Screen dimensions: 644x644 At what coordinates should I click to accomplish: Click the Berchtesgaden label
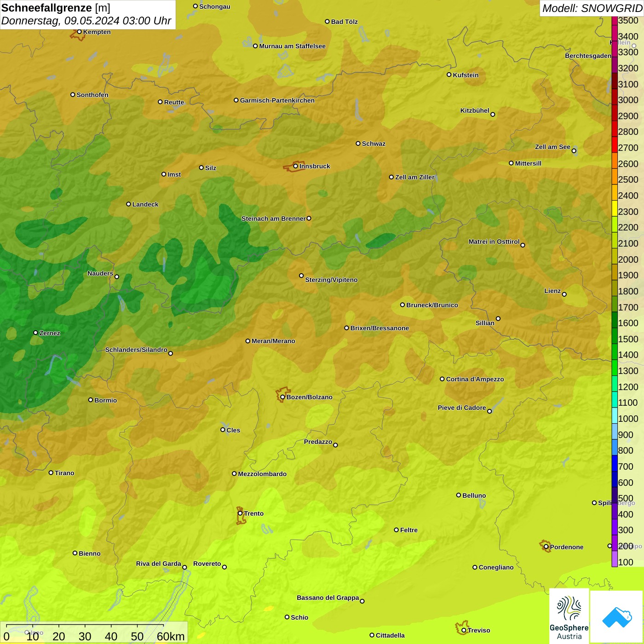coord(588,56)
